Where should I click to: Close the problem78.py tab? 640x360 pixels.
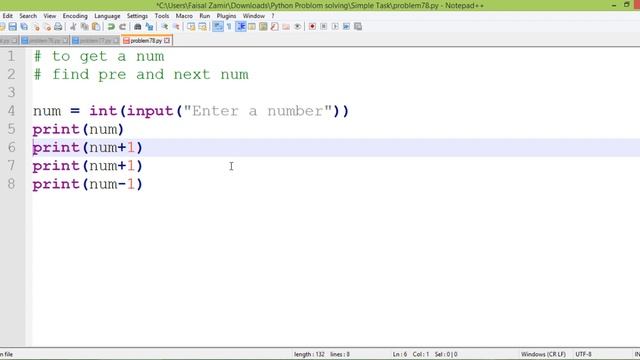pos(167,41)
